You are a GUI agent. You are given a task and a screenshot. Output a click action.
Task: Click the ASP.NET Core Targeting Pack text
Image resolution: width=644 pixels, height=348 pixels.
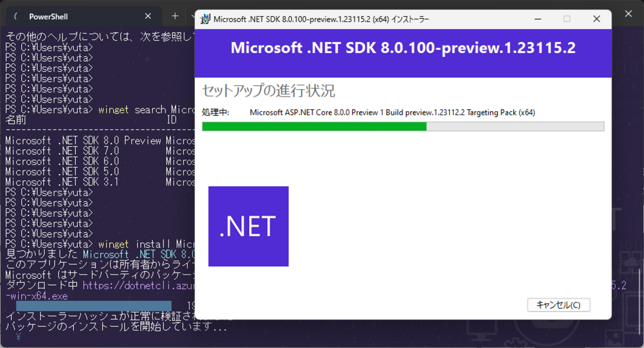392,112
